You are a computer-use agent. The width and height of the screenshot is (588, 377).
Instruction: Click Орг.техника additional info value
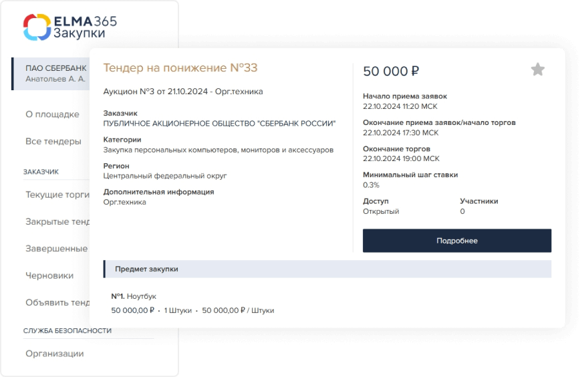tap(124, 202)
